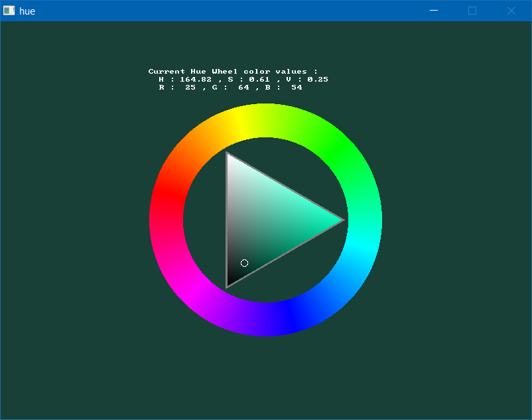Click the hue app icon in title bar
532x420 pixels.
pos(9,11)
